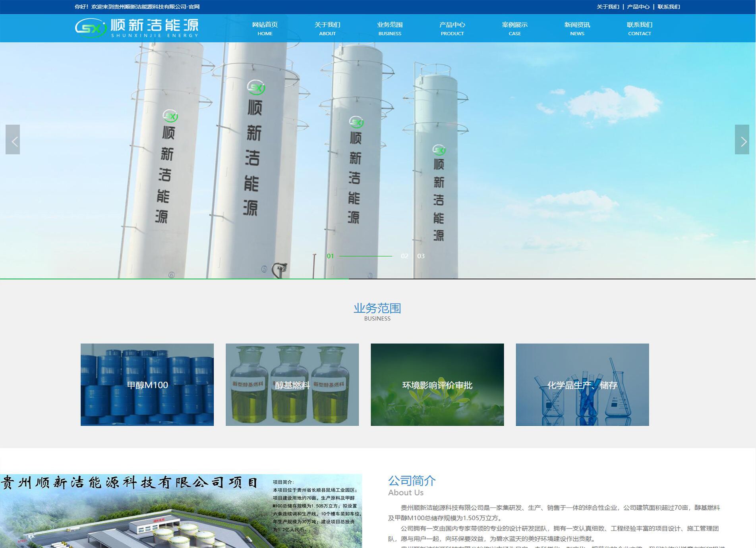Viewport: 756px width, 548px height.
Task: Open 醇基燃料 business card
Action: (x=292, y=385)
